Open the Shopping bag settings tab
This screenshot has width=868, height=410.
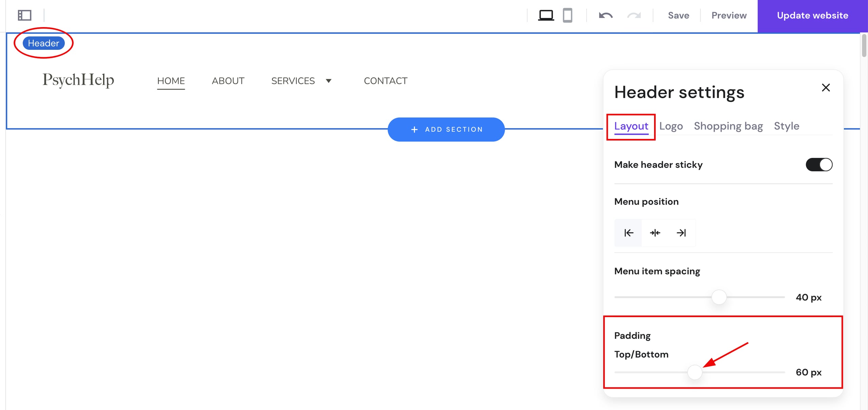point(728,126)
